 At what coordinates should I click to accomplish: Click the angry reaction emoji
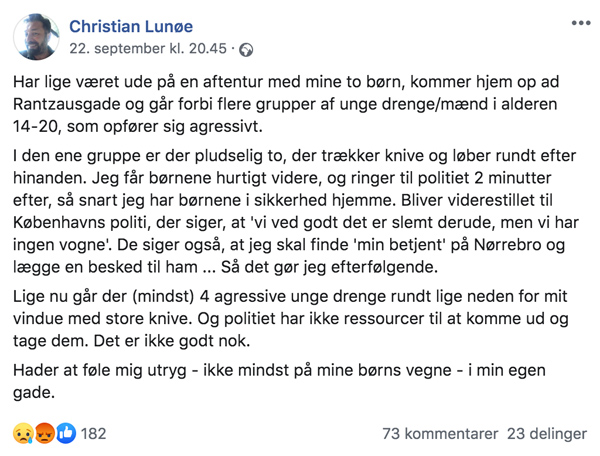pos(44,433)
